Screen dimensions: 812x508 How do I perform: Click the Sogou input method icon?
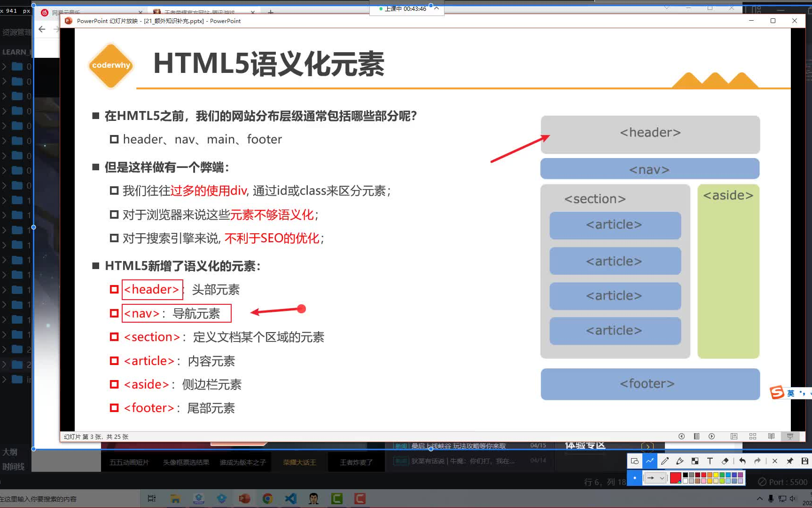click(x=777, y=392)
